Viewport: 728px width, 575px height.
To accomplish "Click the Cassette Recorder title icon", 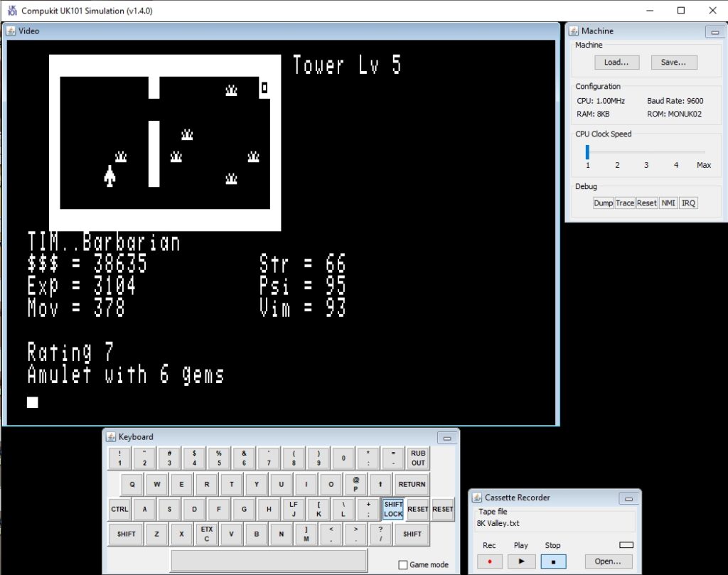I will tap(477, 498).
